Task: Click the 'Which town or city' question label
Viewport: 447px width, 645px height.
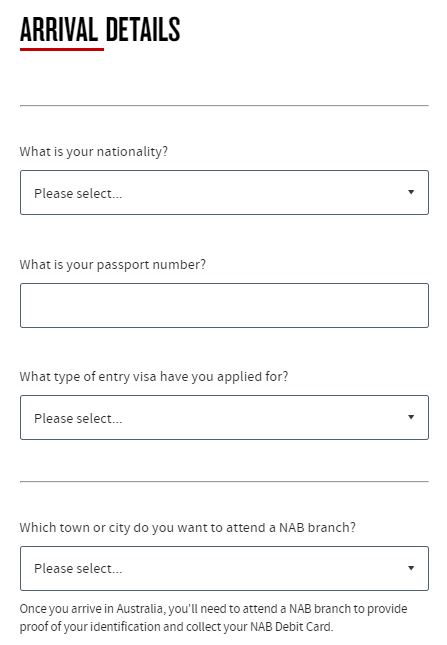Action: pos(188,527)
